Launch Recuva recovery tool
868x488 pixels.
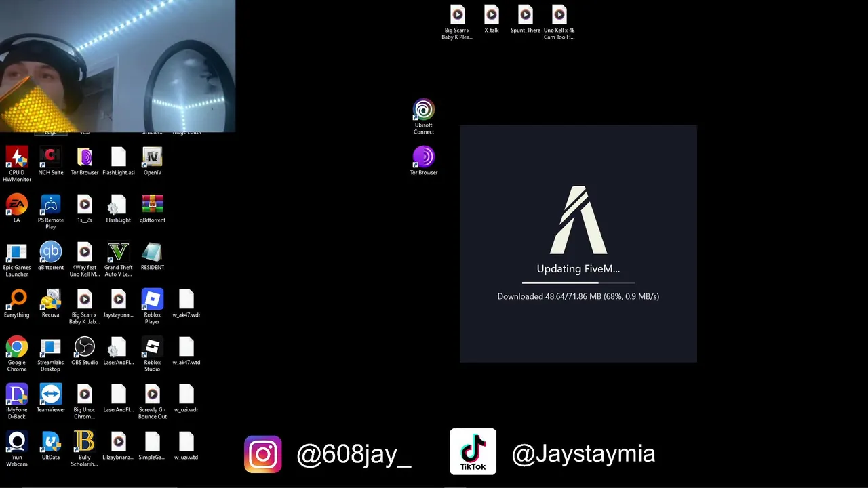51,304
